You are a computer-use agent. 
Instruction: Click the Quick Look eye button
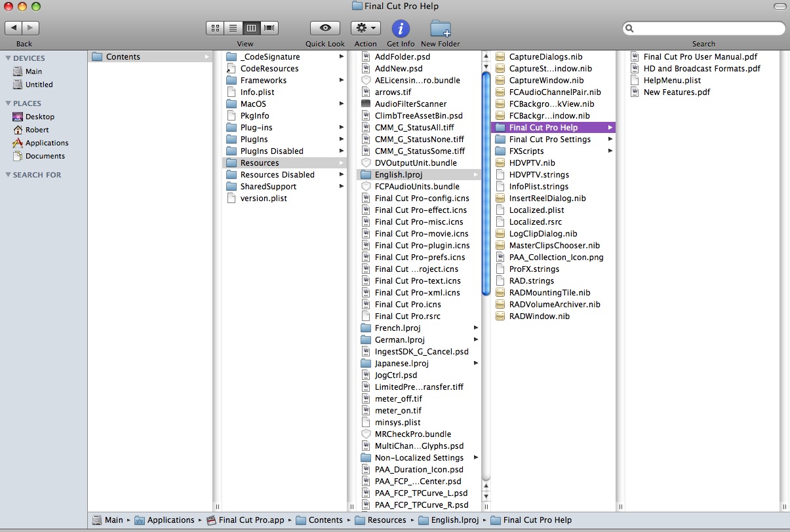[x=325, y=28]
